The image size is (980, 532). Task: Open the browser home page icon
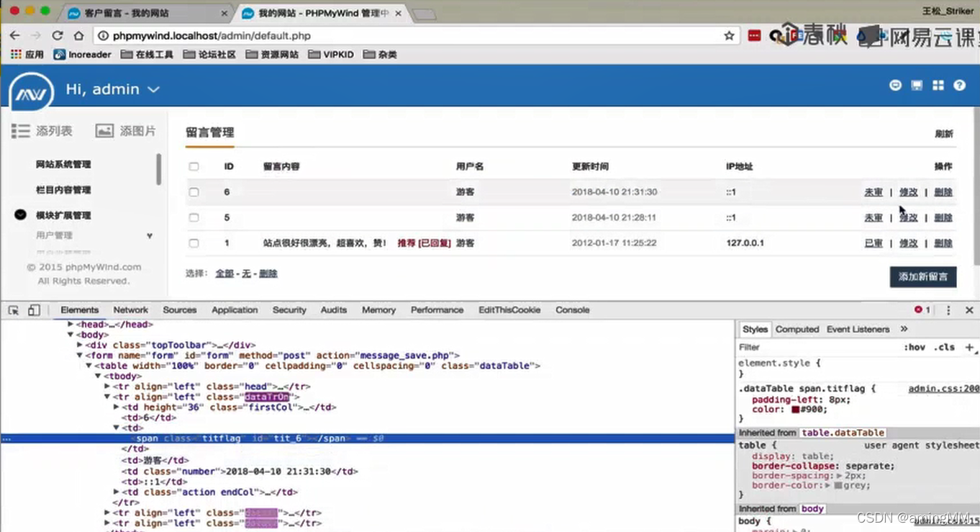pos(78,35)
